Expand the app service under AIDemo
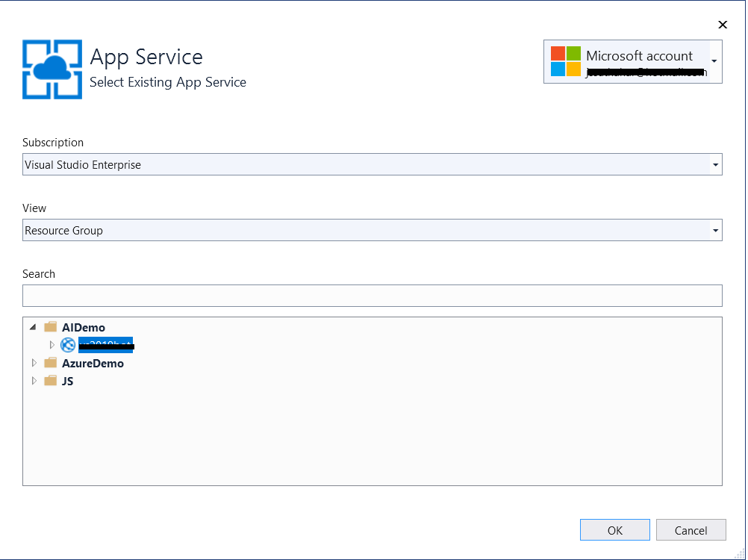 pos(52,345)
